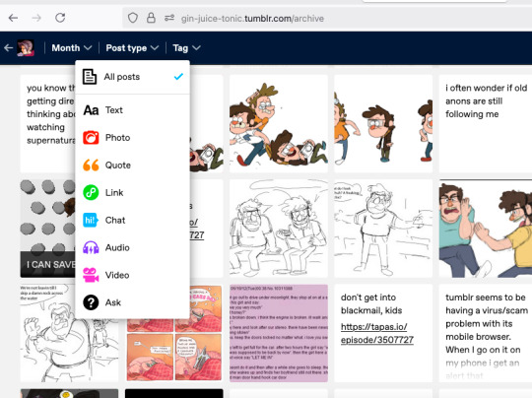Filter by Video post type
This screenshot has width=532, height=398.
[x=132, y=275]
